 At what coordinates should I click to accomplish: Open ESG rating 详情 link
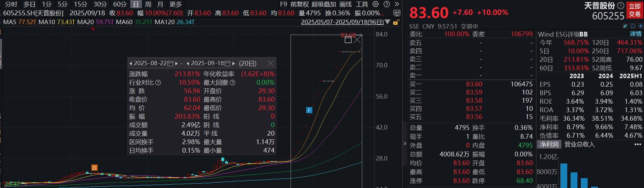636,34
